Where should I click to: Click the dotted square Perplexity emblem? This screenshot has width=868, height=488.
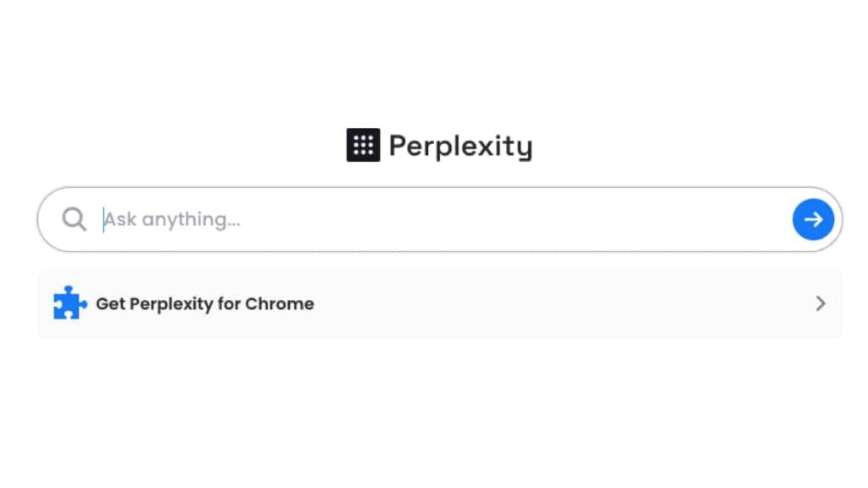coord(363,145)
